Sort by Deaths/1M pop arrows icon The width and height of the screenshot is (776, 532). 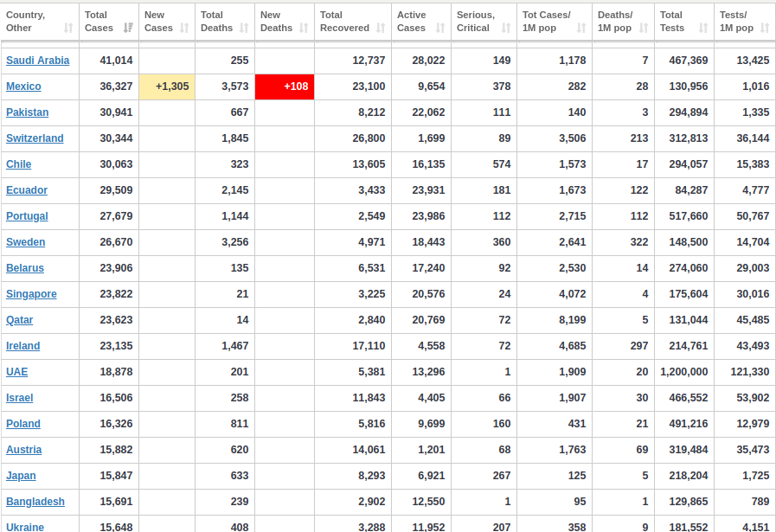tap(644, 29)
